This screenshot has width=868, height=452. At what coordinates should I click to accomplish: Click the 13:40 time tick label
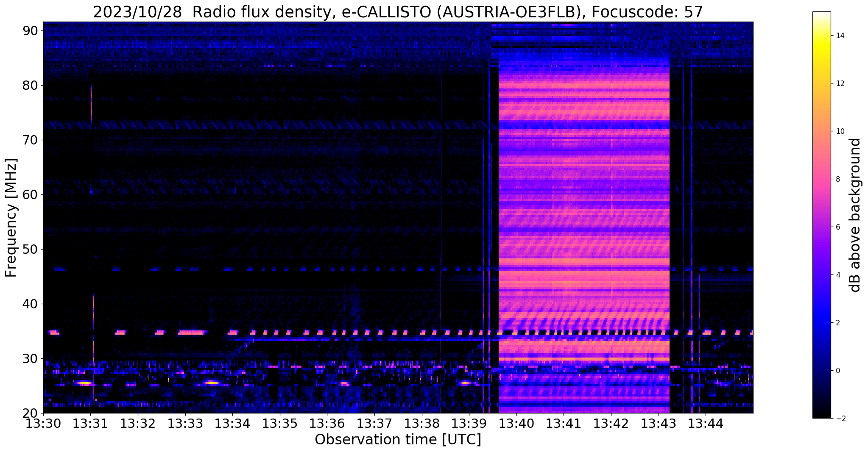(x=516, y=423)
